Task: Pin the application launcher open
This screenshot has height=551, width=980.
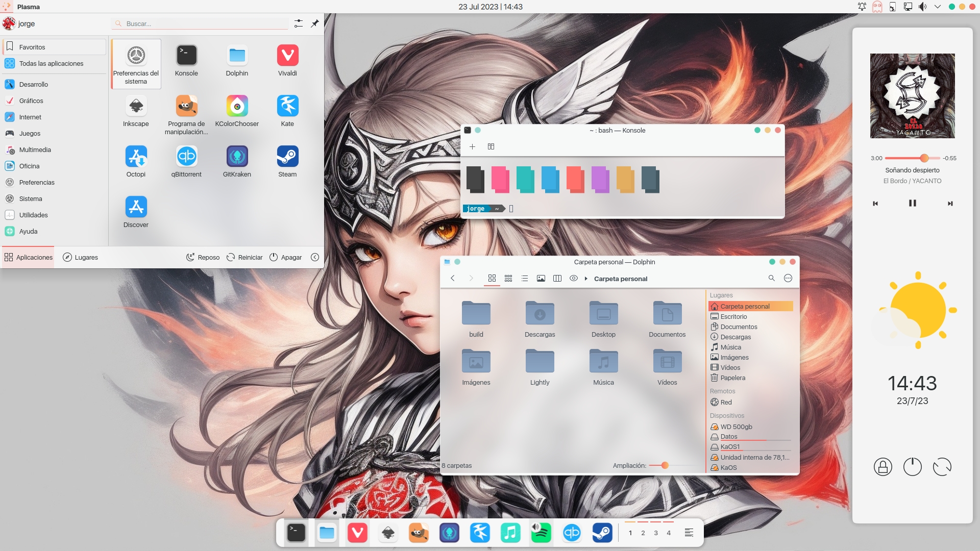Action: [x=315, y=23]
